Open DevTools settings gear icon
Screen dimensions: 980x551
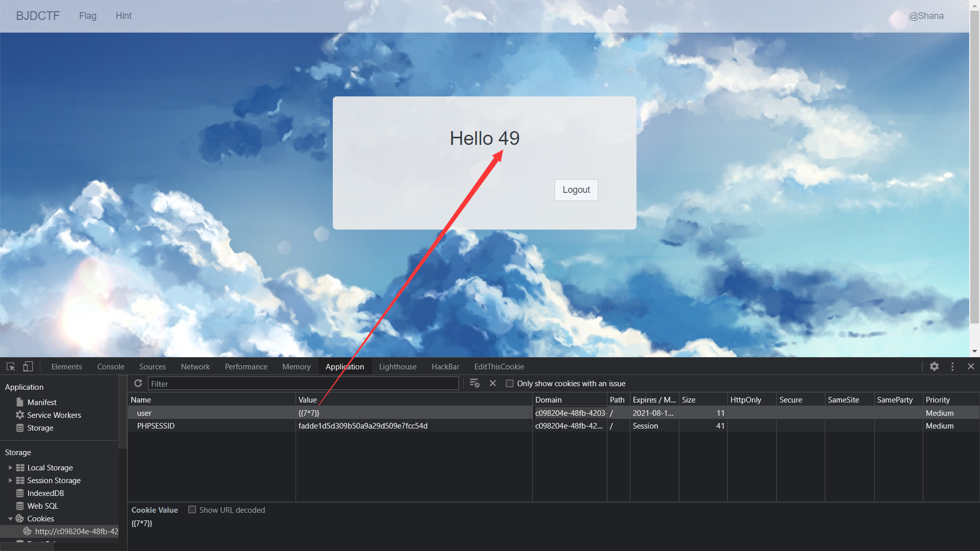(934, 366)
